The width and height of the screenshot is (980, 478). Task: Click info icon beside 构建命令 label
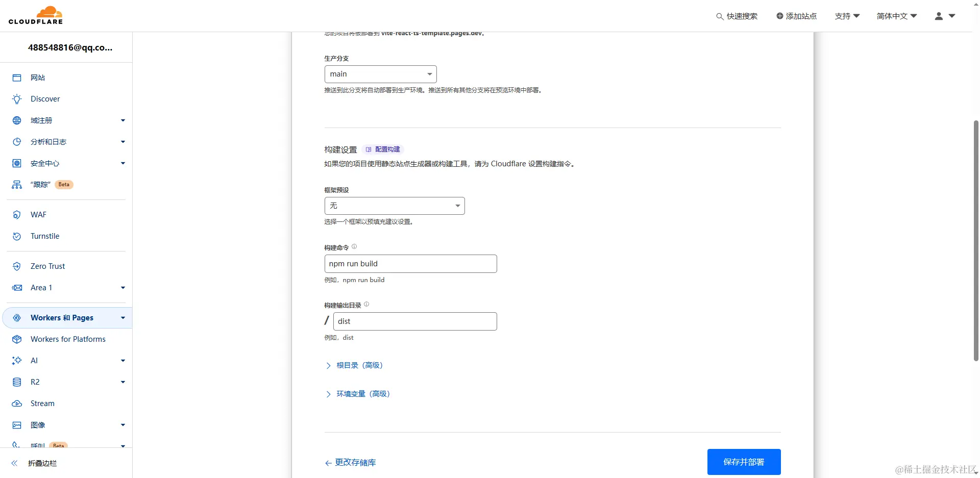pos(354,246)
